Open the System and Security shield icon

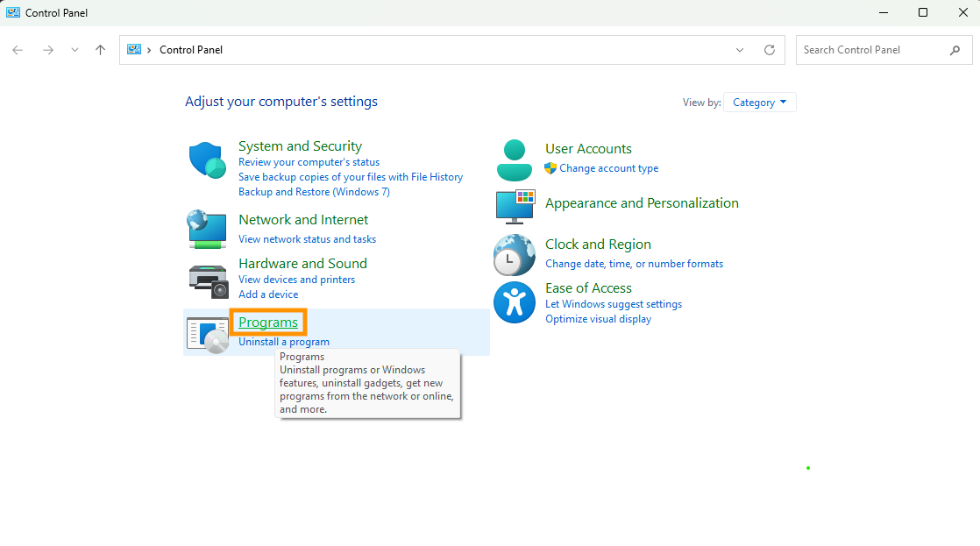click(207, 160)
